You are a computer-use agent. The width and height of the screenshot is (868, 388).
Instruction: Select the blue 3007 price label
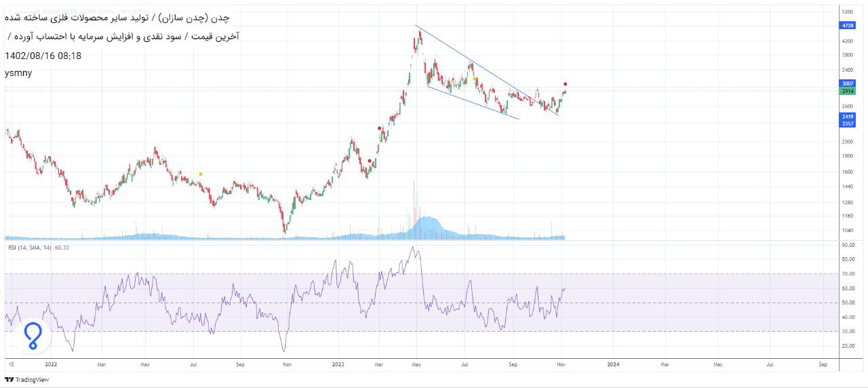pyautogui.click(x=847, y=83)
